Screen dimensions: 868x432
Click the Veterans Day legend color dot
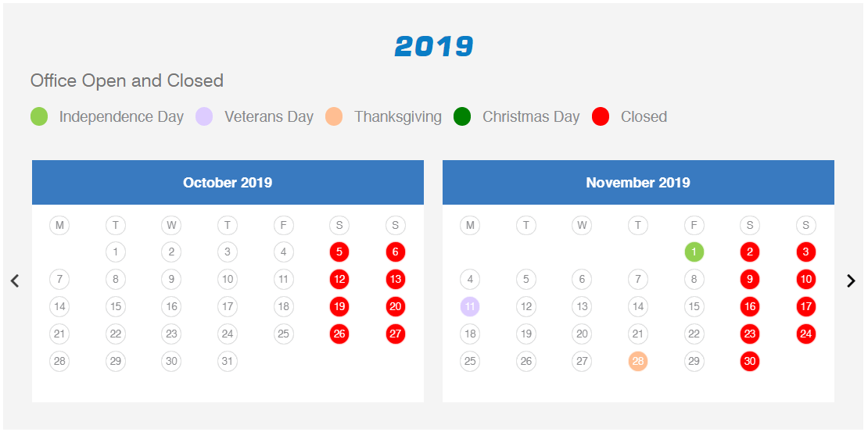204,116
